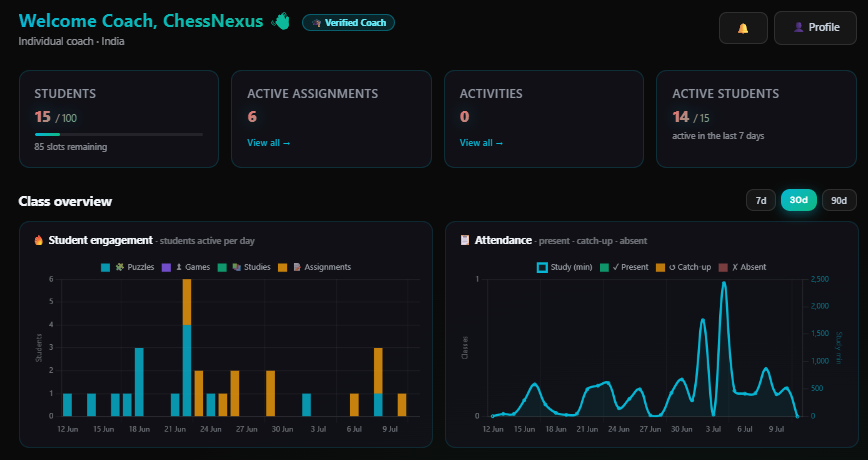The height and width of the screenshot is (460, 868).
Task: Toggle the Catch-up legend swatch
Action: coord(660,267)
